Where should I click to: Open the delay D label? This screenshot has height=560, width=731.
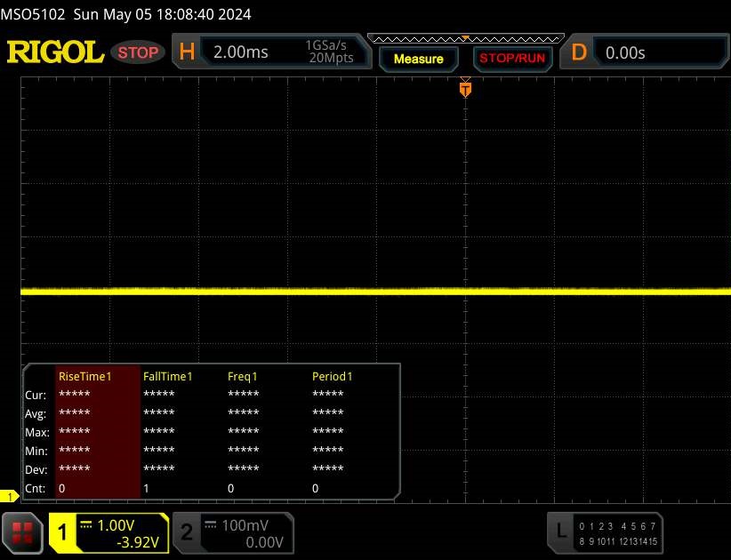[579, 52]
